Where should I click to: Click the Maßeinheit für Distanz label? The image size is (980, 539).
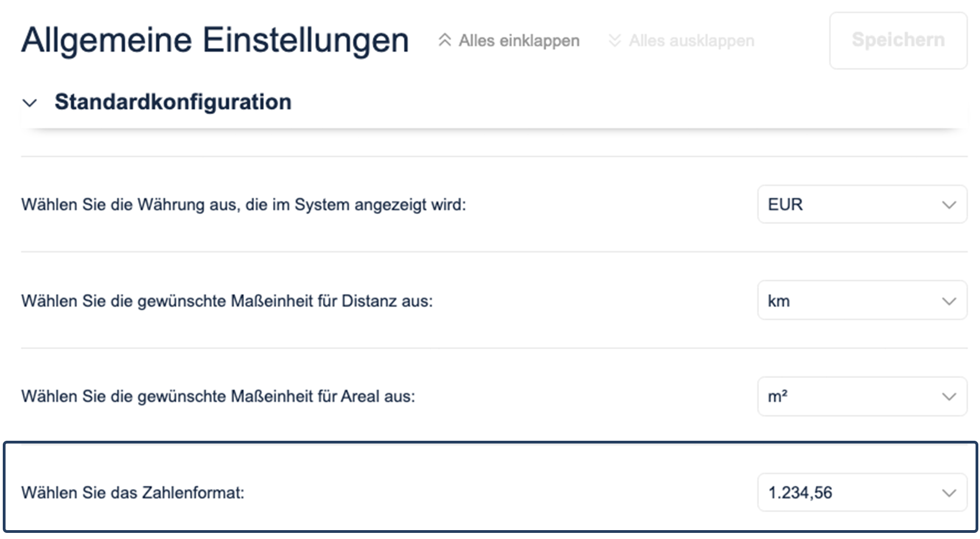[227, 301]
